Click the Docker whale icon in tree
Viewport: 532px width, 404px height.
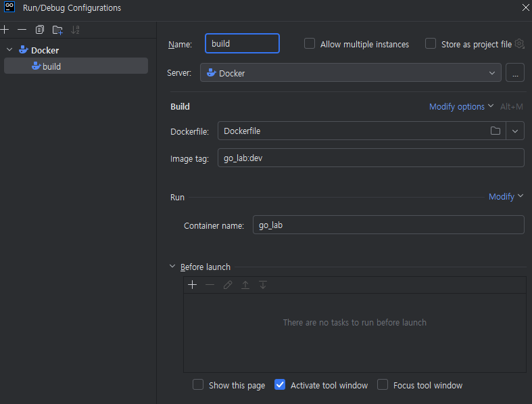[24, 50]
